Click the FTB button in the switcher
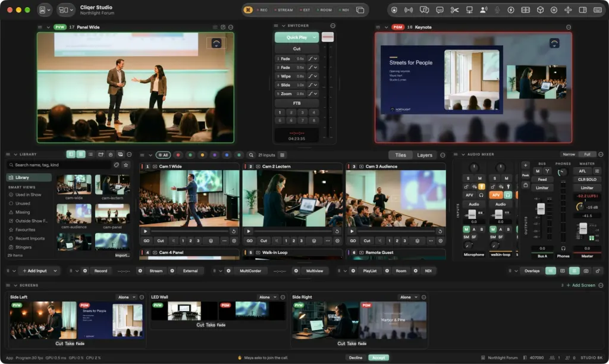 click(x=297, y=103)
